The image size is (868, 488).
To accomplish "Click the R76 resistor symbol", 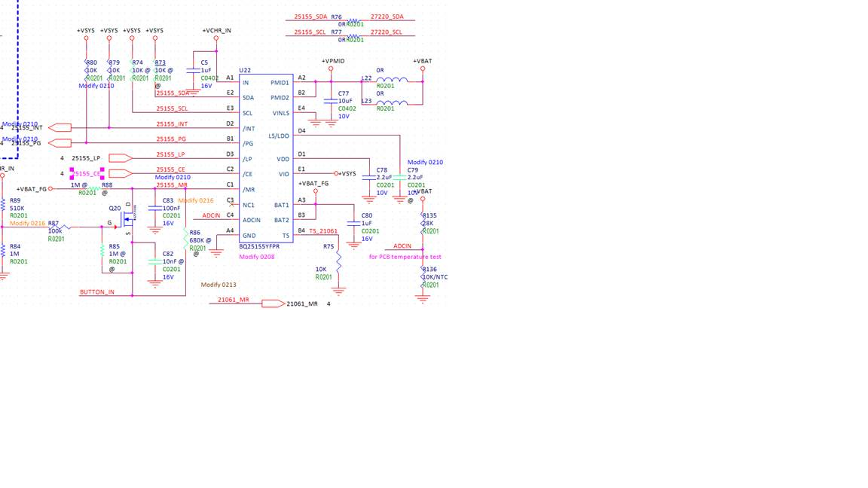I will (353, 21).
